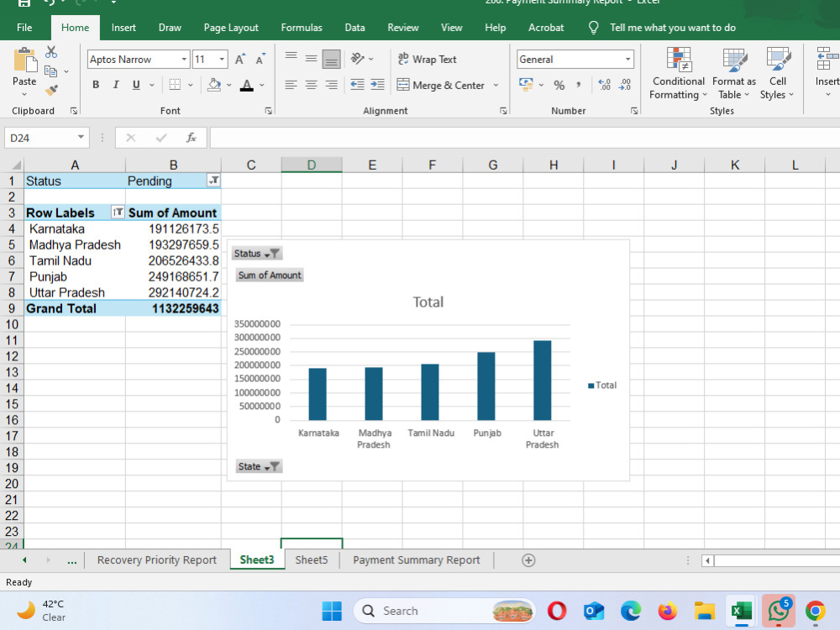Viewport: 840px width, 630px height.
Task: Click the formula bar input
Action: tap(525, 138)
